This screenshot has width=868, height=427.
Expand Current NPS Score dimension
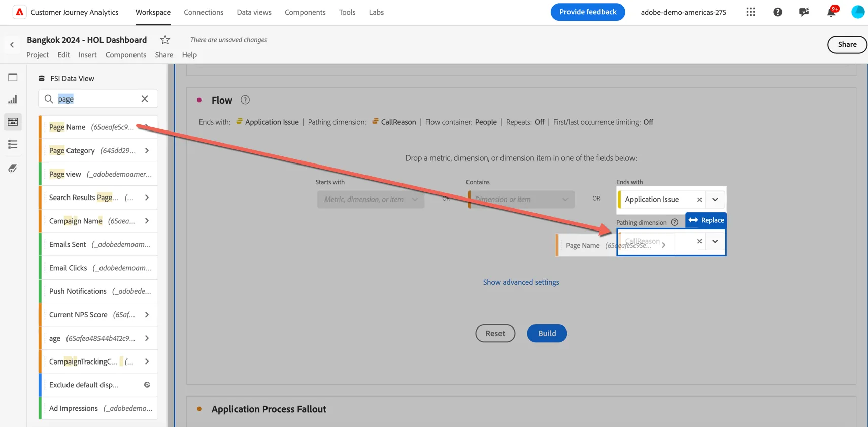[147, 315]
